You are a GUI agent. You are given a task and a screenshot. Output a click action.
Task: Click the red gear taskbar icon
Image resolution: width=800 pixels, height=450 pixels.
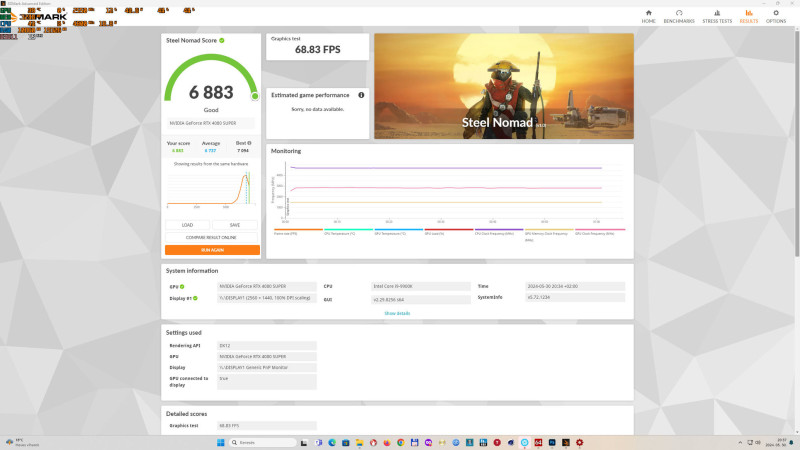tap(580, 442)
